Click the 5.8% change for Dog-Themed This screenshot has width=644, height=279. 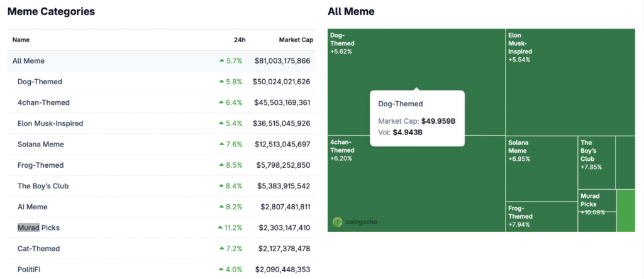click(x=231, y=82)
